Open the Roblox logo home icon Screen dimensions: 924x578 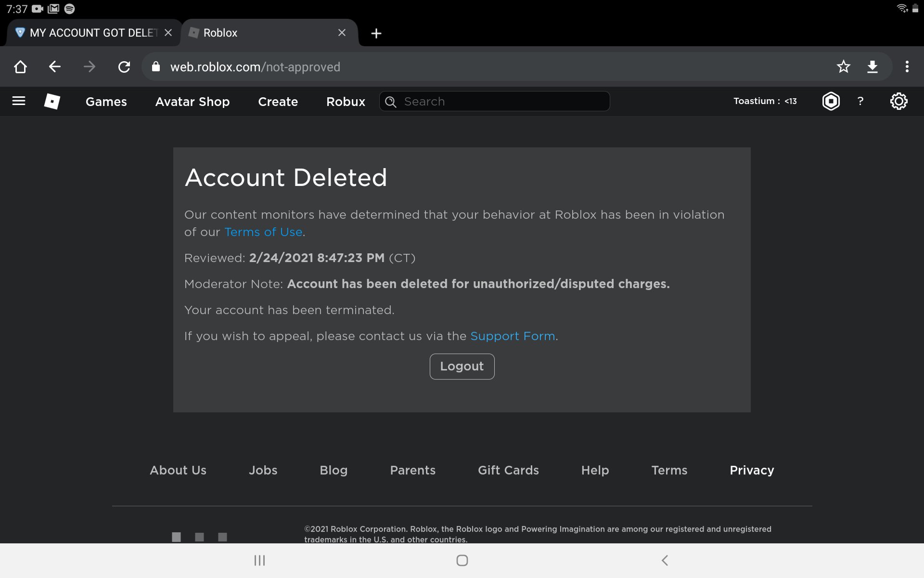click(x=51, y=101)
